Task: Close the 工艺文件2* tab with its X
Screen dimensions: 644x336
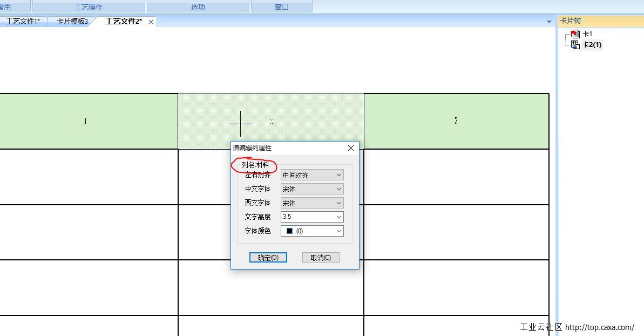Action: (x=151, y=22)
